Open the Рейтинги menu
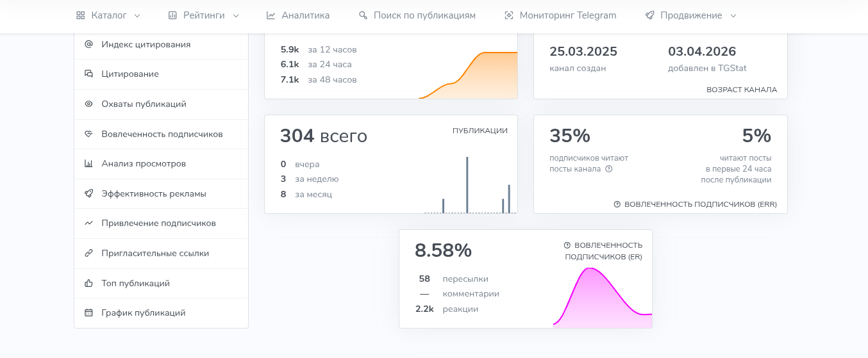The width and height of the screenshot is (868, 358). 204,15
